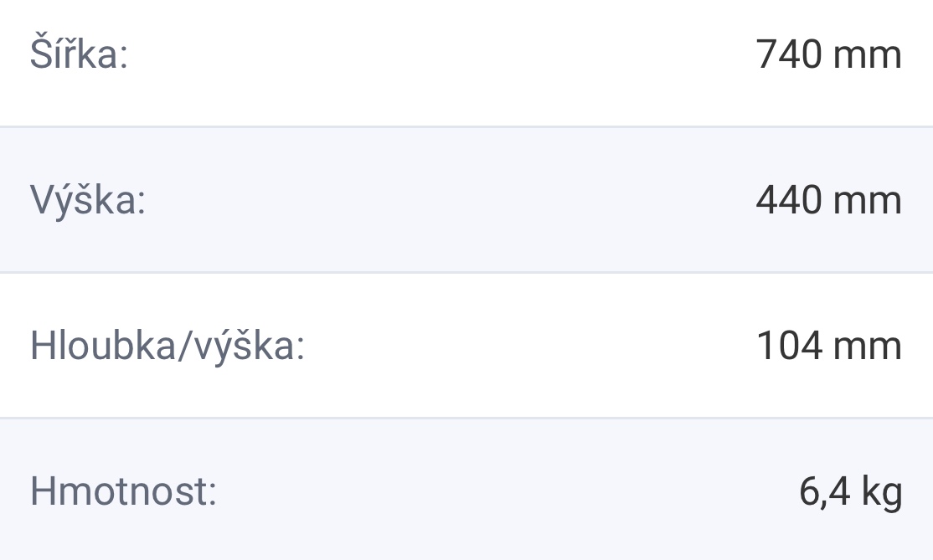Click empty space in the Hmotnost row

[x=503, y=491]
